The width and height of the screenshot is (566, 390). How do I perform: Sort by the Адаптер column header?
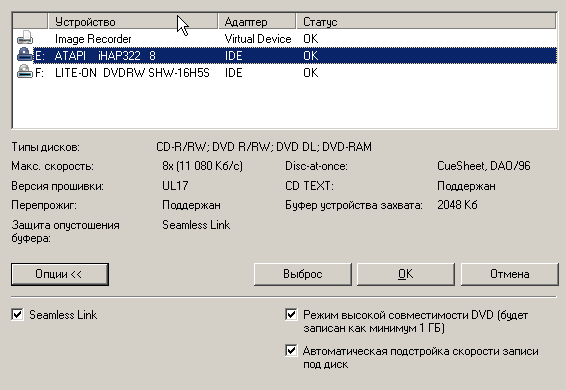(257, 22)
